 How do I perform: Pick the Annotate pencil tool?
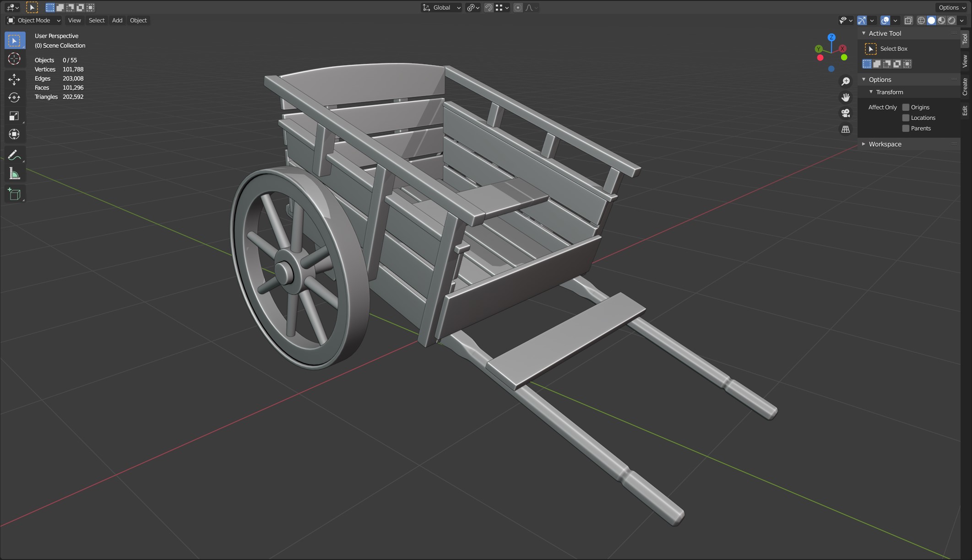pos(14,155)
